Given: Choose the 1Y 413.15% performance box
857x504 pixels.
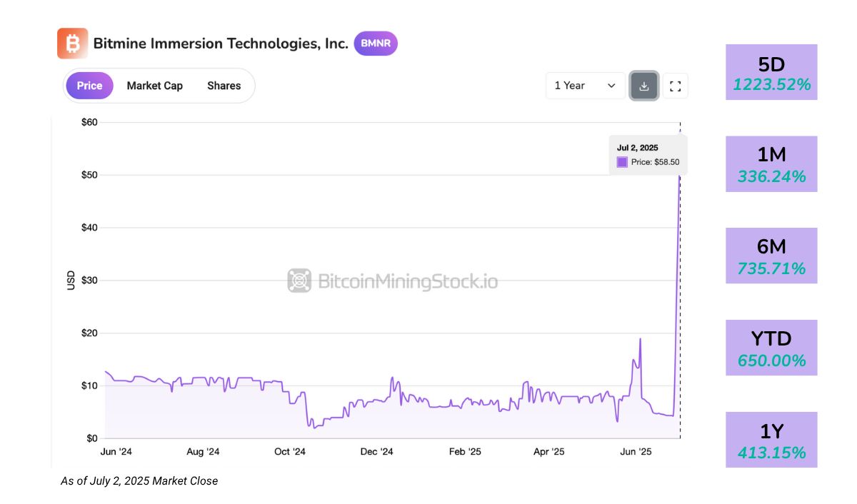Looking at the screenshot, I should [771, 440].
